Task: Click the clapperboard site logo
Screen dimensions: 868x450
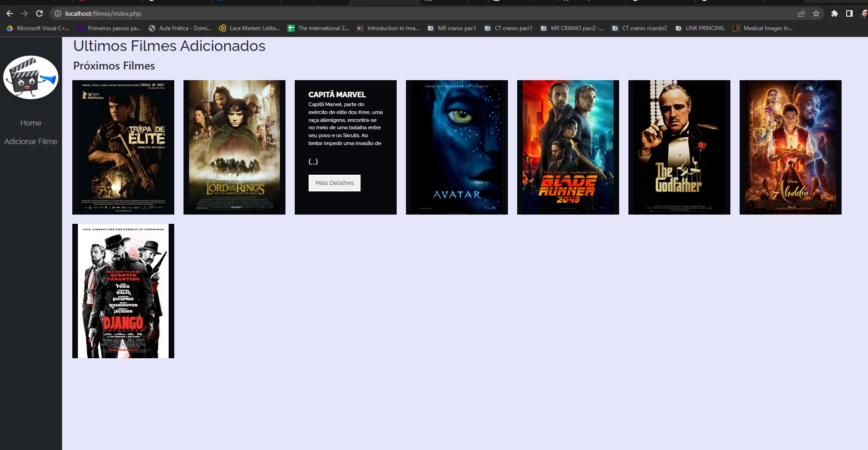Action: pyautogui.click(x=30, y=77)
